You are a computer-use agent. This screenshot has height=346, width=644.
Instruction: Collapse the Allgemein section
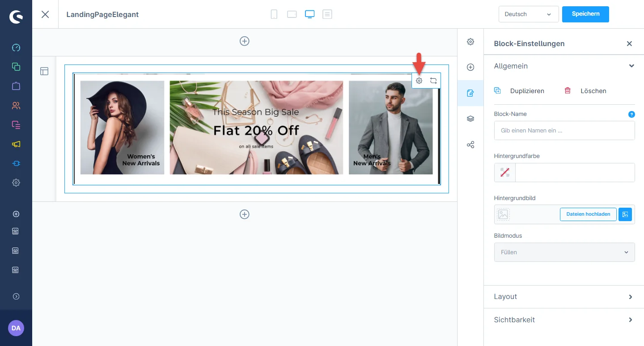631,66
